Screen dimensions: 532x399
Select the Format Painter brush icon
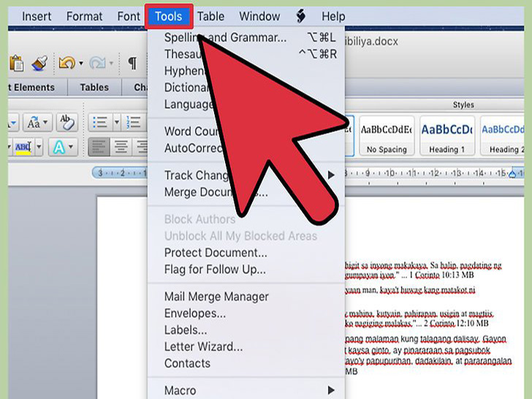click(39, 63)
